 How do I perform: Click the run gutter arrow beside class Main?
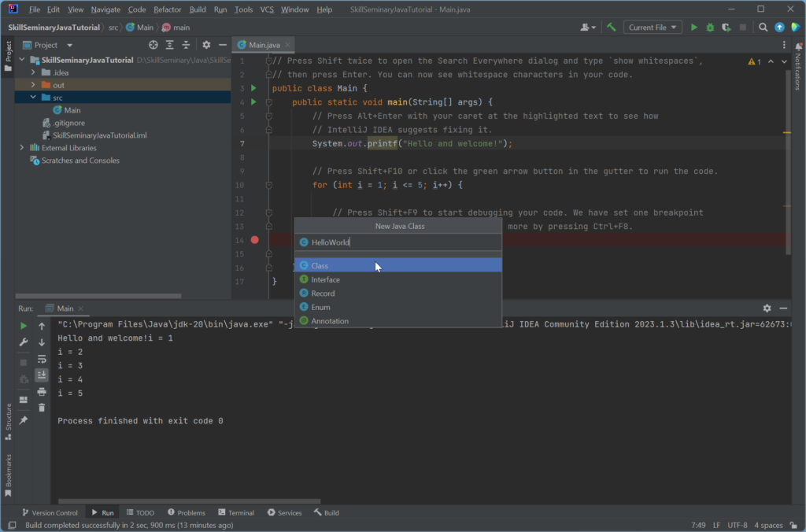pos(253,88)
